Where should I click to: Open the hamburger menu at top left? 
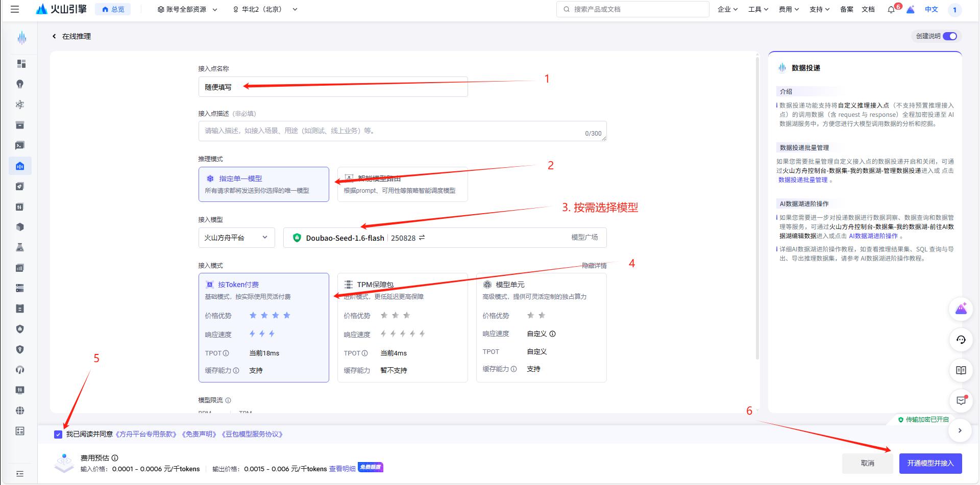click(15, 9)
